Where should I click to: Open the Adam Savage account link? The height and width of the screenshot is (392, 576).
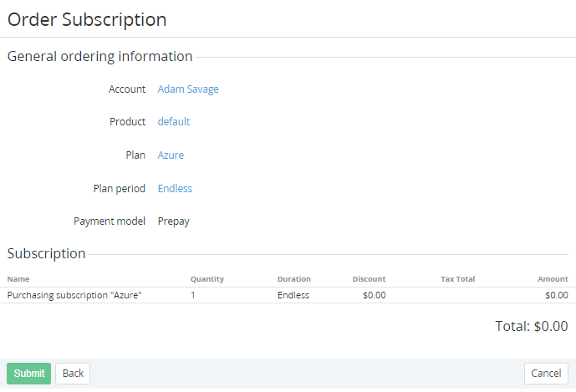tap(188, 89)
